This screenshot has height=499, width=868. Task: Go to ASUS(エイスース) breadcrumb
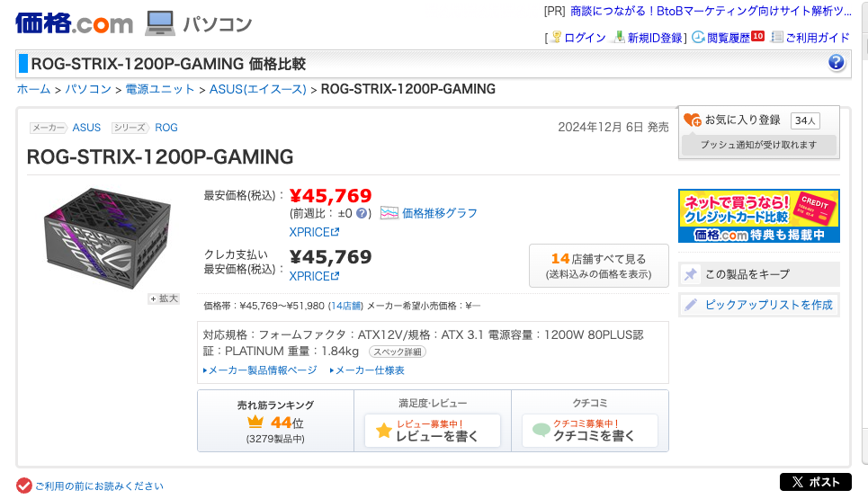[257, 89]
